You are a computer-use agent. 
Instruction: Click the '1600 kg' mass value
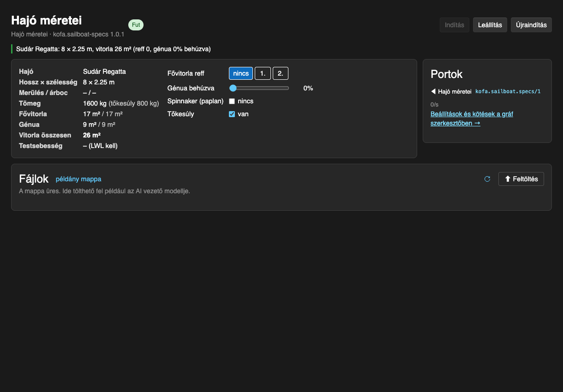pyautogui.click(x=95, y=103)
